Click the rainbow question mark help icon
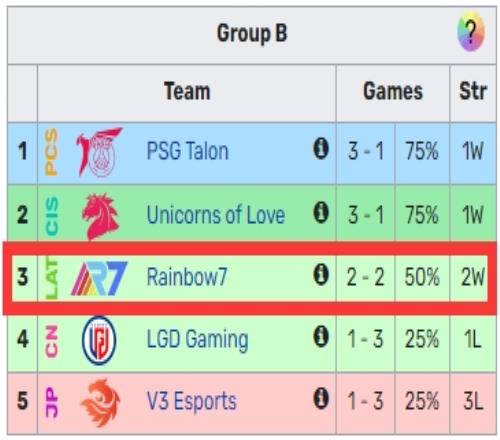This screenshot has height=440, width=500. 470,32
